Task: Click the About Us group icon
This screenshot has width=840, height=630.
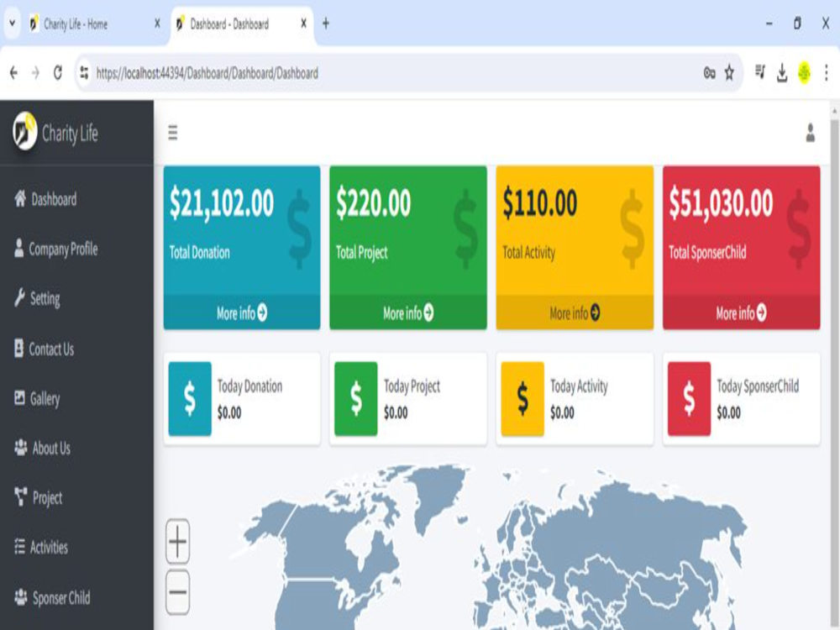Action: (21, 448)
